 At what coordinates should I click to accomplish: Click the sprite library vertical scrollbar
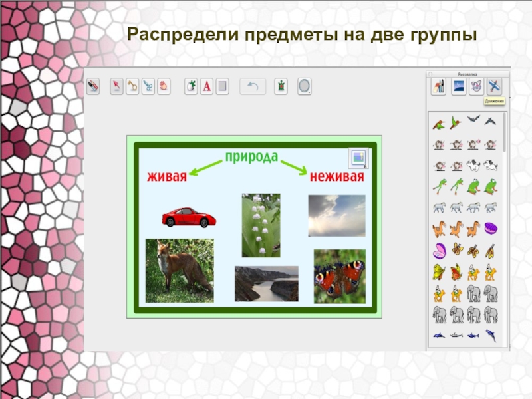[504, 133]
